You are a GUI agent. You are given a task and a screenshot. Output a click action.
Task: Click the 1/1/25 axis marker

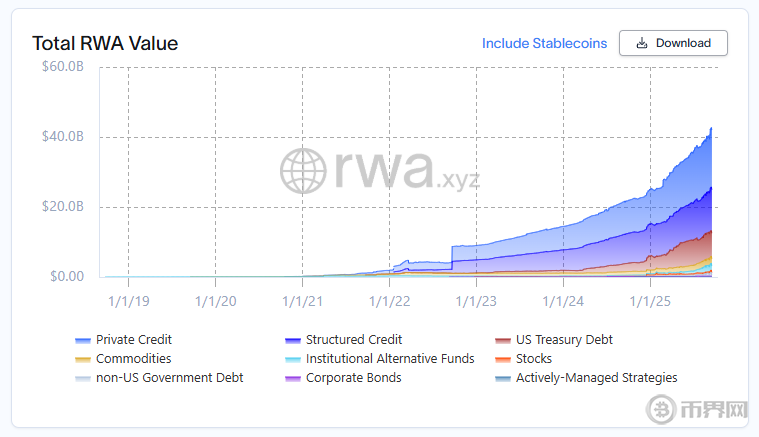tap(650, 299)
